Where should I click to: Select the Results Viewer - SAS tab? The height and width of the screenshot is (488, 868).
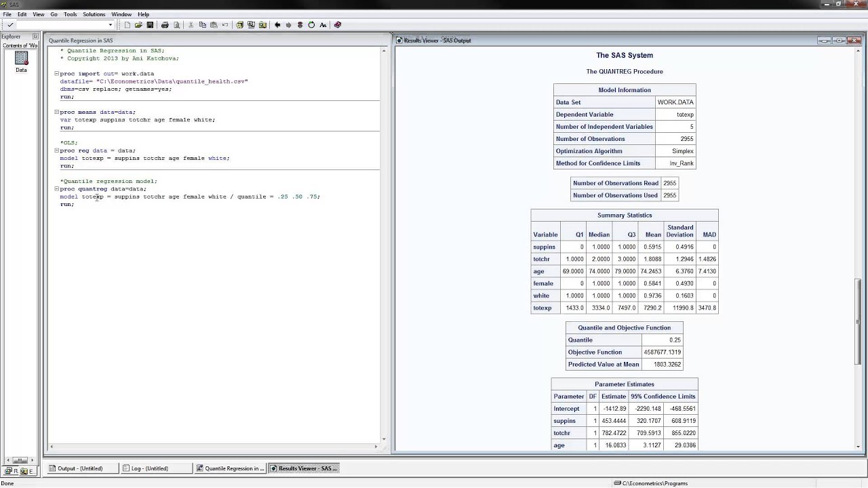(x=304, y=468)
